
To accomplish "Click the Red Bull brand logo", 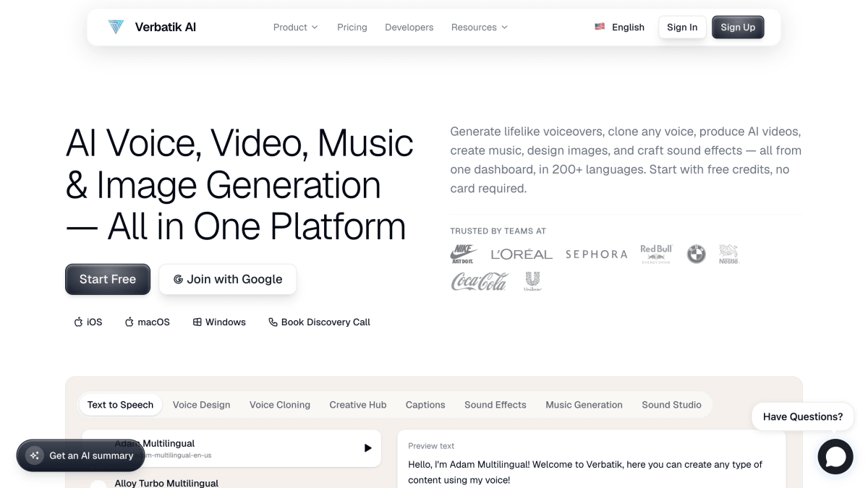I will (656, 254).
